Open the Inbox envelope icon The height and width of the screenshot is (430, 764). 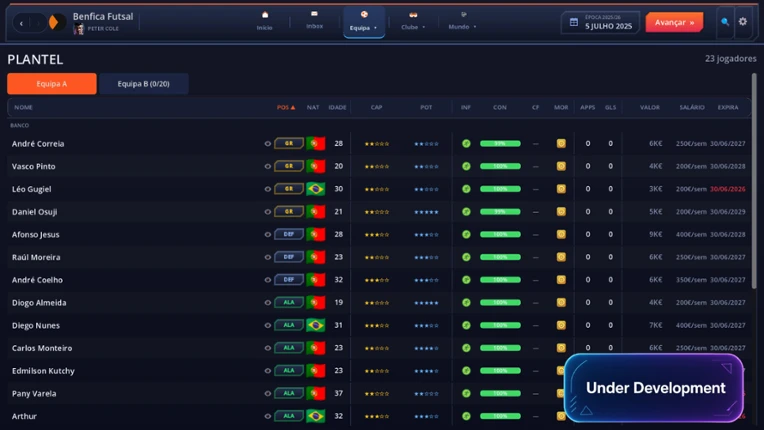coord(314,14)
